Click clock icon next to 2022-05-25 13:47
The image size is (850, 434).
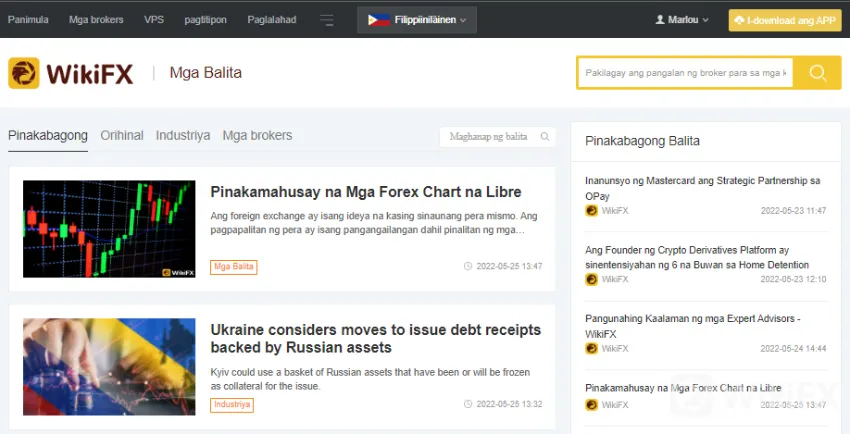point(468,266)
